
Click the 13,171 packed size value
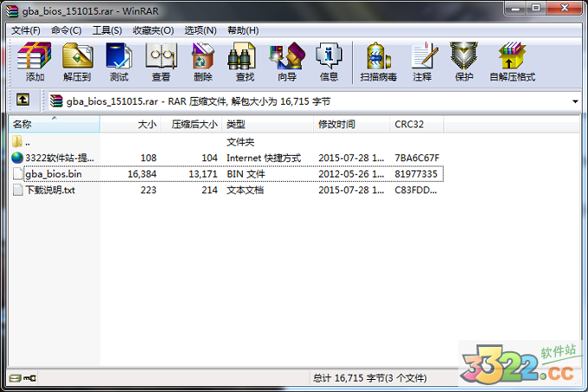coord(203,174)
